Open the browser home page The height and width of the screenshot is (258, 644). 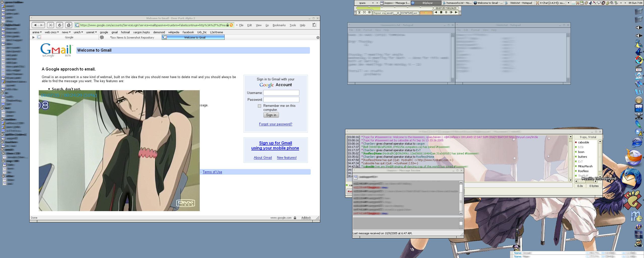(x=69, y=25)
